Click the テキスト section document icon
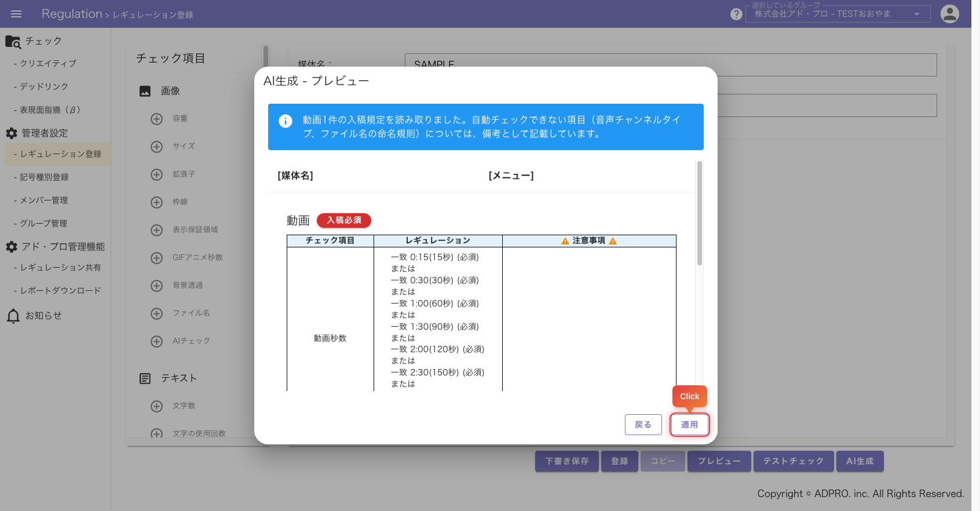The width and height of the screenshot is (980, 511). coord(145,378)
